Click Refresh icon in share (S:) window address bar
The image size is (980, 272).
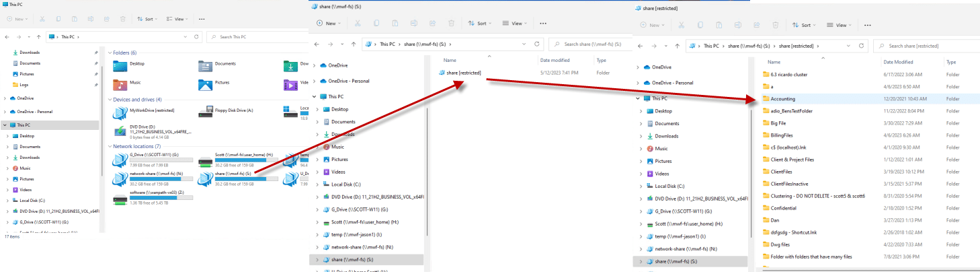536,44
